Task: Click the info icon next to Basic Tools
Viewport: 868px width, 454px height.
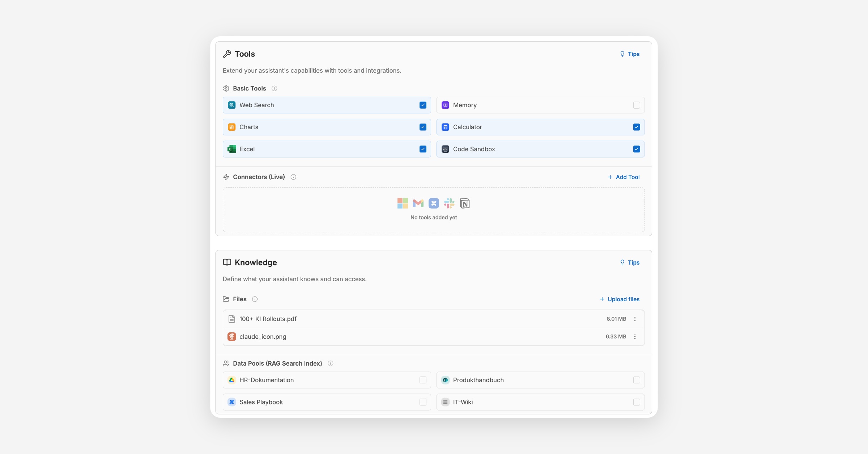Action: [x=275, y=88]
